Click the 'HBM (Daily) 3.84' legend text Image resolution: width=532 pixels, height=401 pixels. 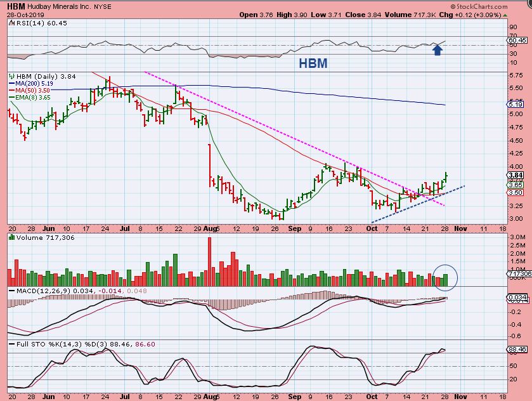[x=46, y=76]
